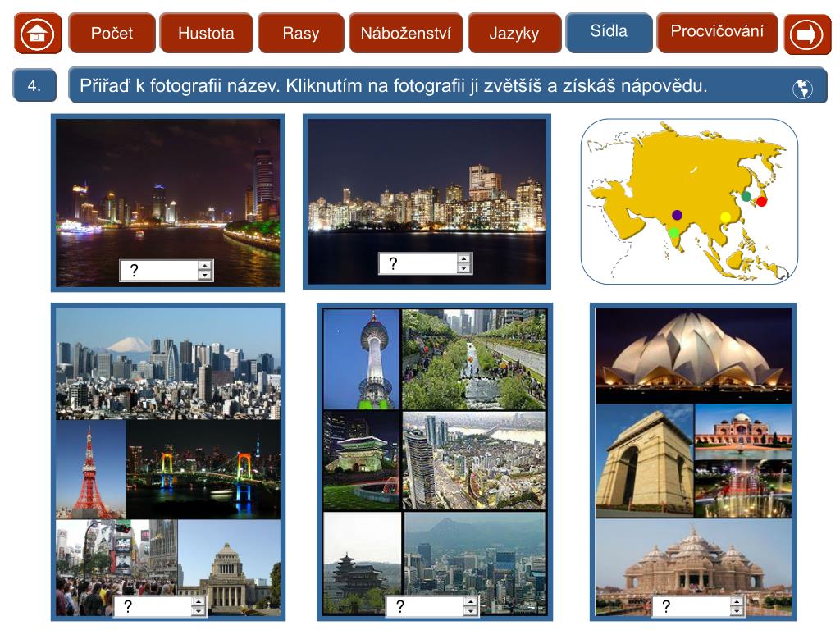Viewport: 840px width, 630px height.
Task: Open the Počet tab
Action: (112, 33)
